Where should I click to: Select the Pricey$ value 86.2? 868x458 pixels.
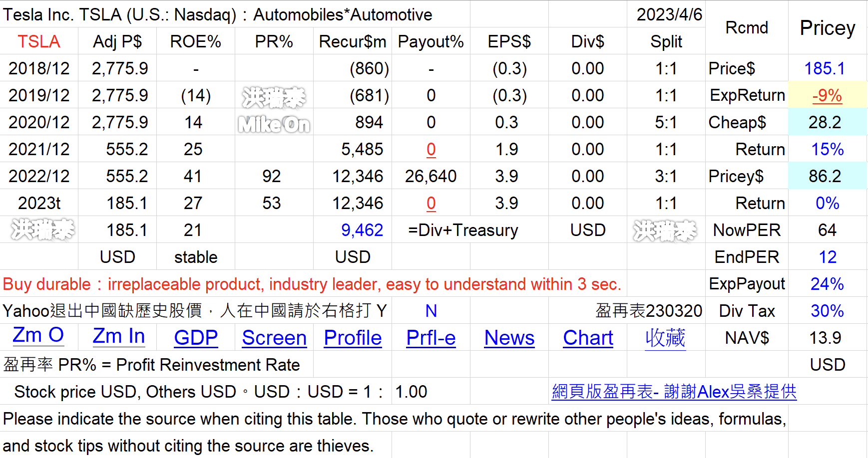(828, 176)
